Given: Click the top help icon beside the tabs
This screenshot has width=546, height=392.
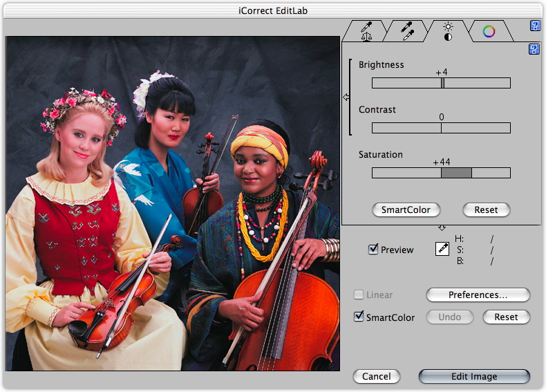Looking at the screenshot, I should tap(535, 26).
